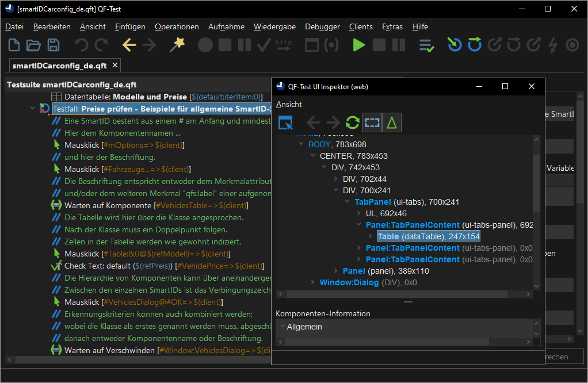
Task: Stop the test run with square stop button
Action: point(379,45)
